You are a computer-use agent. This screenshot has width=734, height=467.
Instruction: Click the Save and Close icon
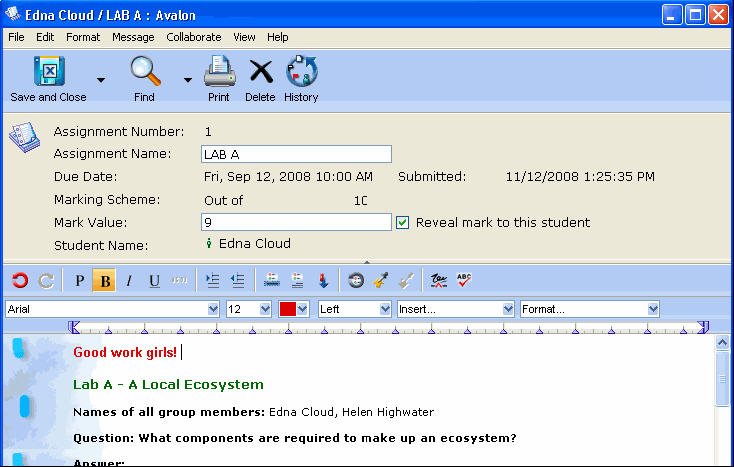click(48, 72)
